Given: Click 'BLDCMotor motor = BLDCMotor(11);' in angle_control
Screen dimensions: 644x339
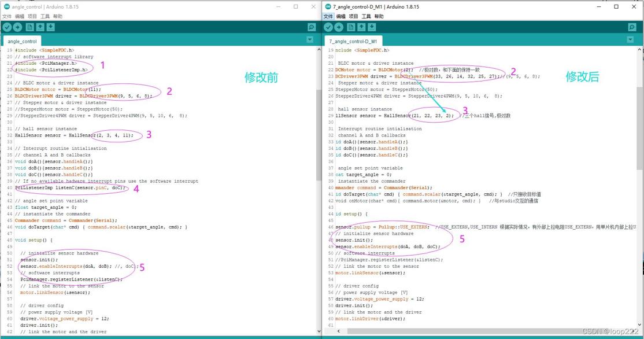Looking at the screenshot, I should [x=58, y=90].
